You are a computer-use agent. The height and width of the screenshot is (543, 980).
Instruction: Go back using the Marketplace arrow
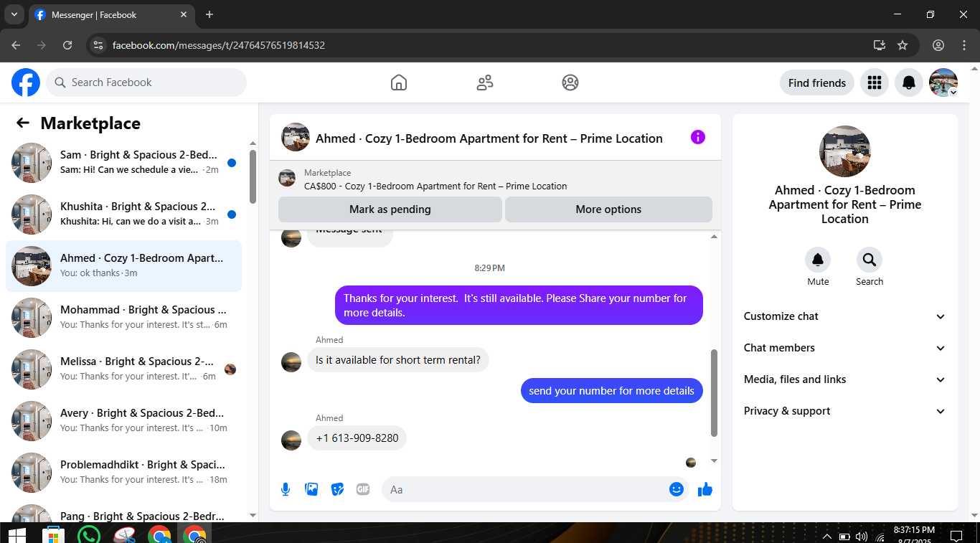click(x=23, y=123)
